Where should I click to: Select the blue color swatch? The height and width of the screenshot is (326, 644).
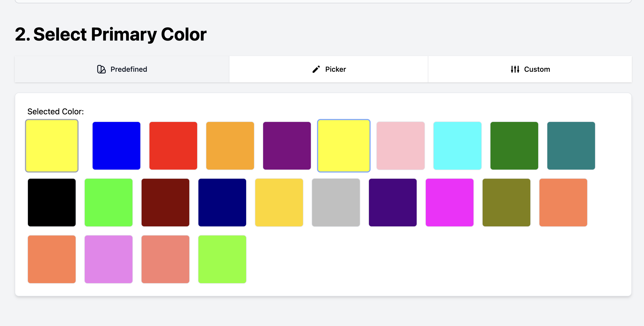coord(116,146)
